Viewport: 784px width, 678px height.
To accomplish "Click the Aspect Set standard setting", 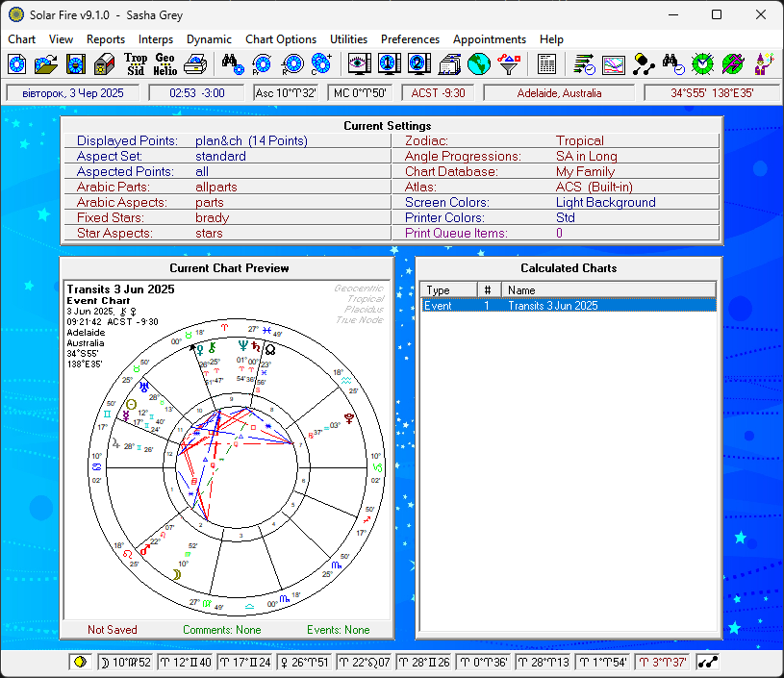I will point(227,156).
